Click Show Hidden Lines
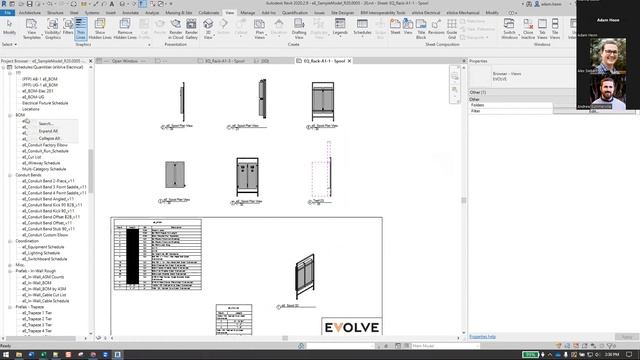640x360 pixels. tap(100, 29)
